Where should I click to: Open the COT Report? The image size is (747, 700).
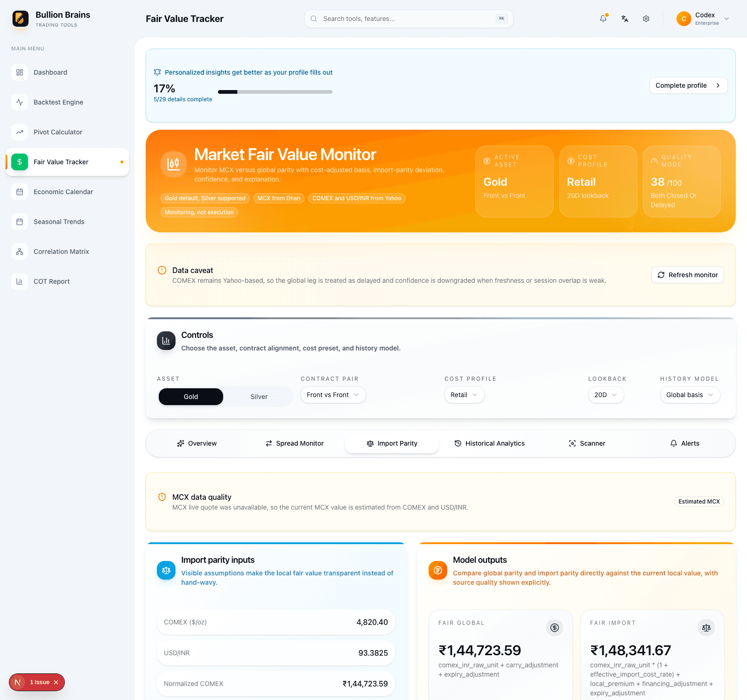tap(51, 281)
